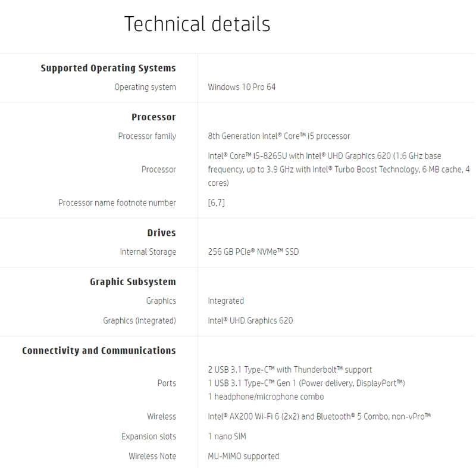This screenshot has width=476, height=468.
Task: Click the Graphic Subsystem section header
Action: pyautogui.click(x=133, y=282)
